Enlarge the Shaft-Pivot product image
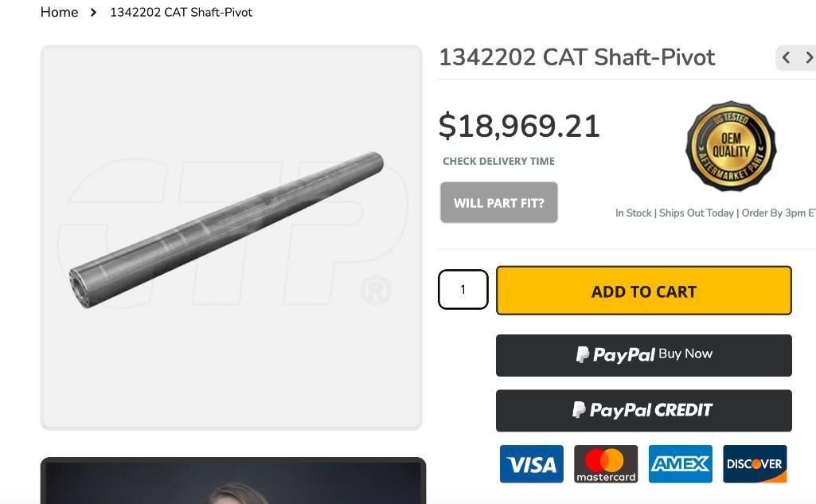The height and width of the screenshot is (504, 816). tap(231, 236)
